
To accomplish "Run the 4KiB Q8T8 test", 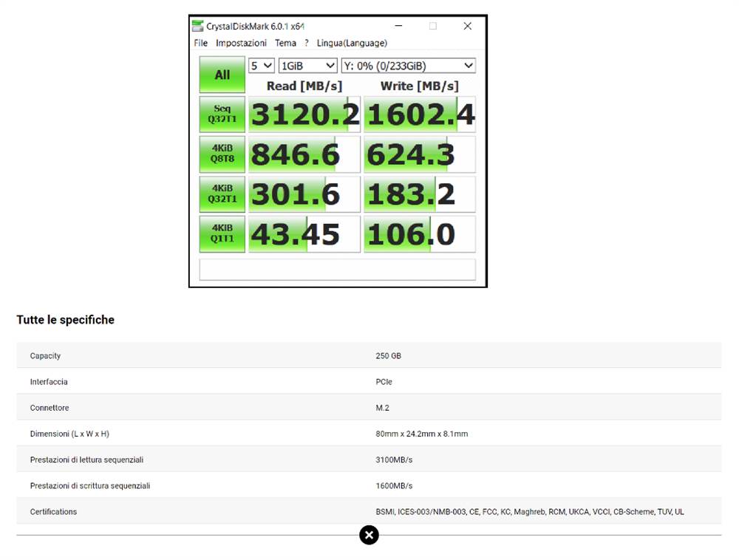I will click(221, 154).
